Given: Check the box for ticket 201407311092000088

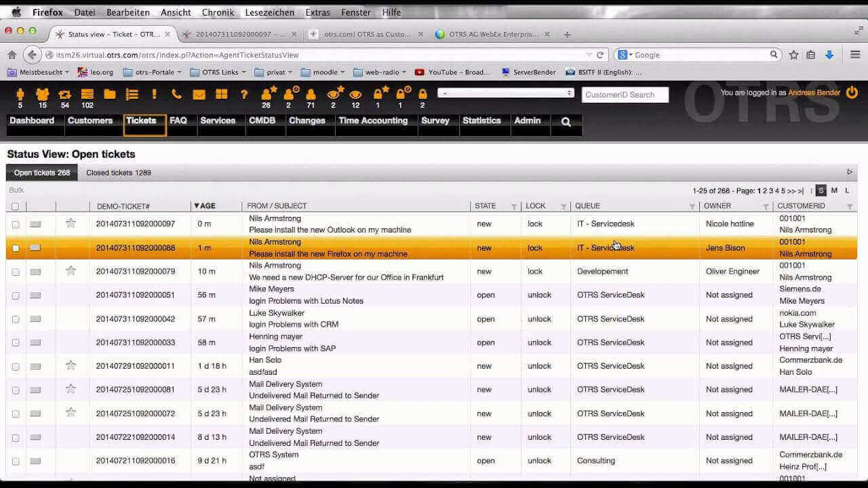Looking at the screenshot, I should 16,248.
